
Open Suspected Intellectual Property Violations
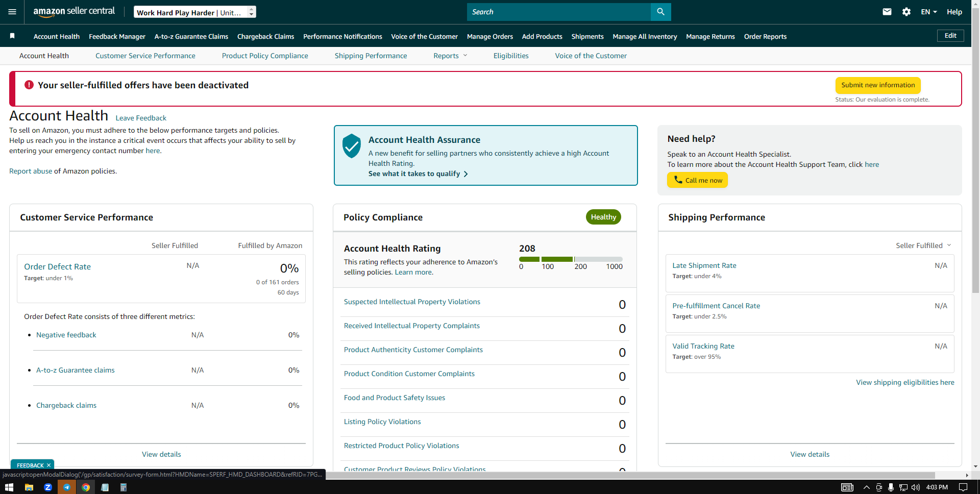pyautogui.click(x=412, y=302)
